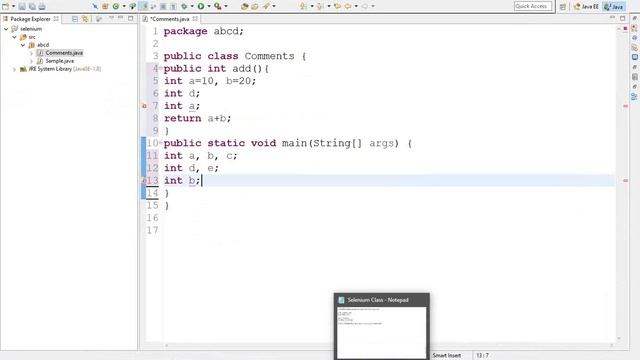Minimize the Package Explorer view
Viewport: 640px width, 360px height.
(121, 18)
